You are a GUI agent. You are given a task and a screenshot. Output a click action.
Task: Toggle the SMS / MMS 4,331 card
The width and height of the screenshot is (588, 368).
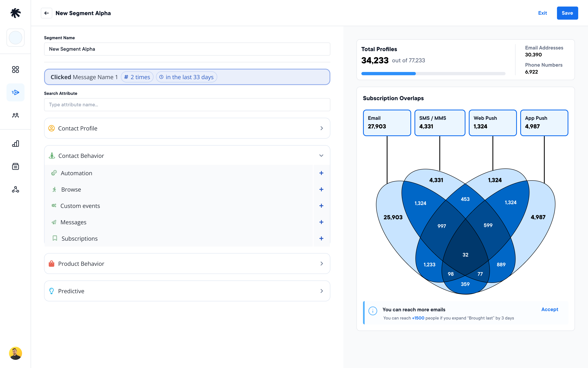pyautogui.click(x=440, y=123)
